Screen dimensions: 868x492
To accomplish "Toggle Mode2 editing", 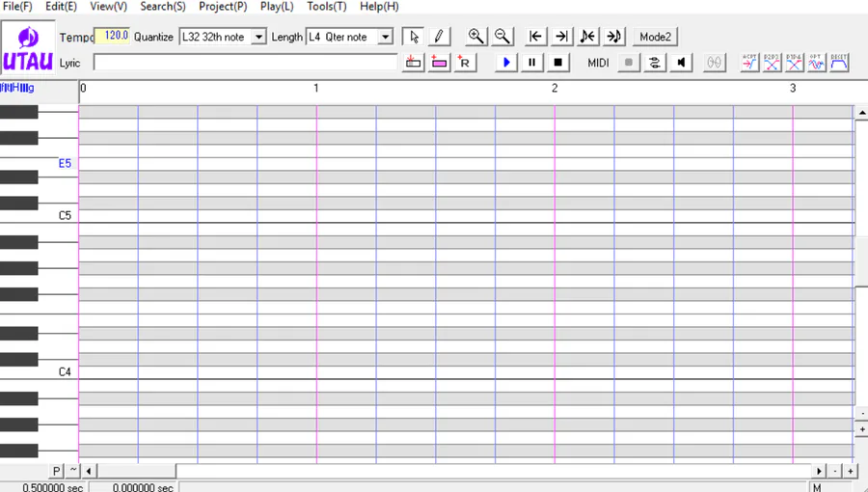I will pyautogui.click(x=656, y=37).
